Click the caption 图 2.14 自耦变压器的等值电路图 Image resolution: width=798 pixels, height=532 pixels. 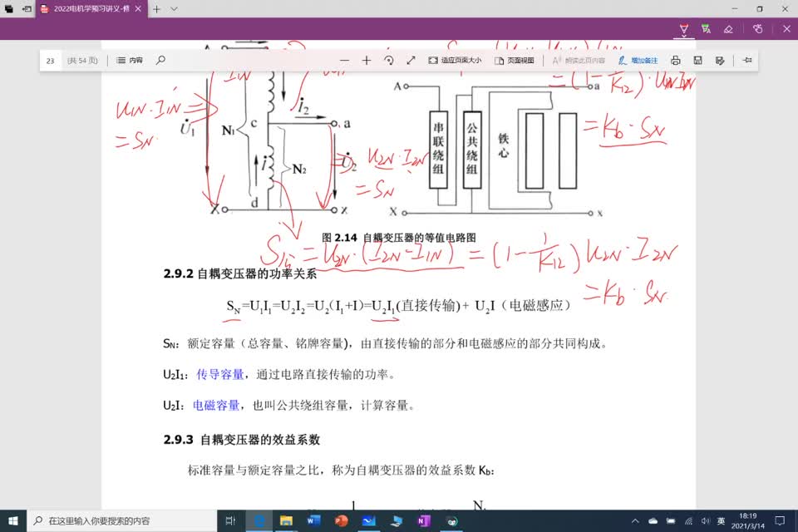tap(399, 238)
